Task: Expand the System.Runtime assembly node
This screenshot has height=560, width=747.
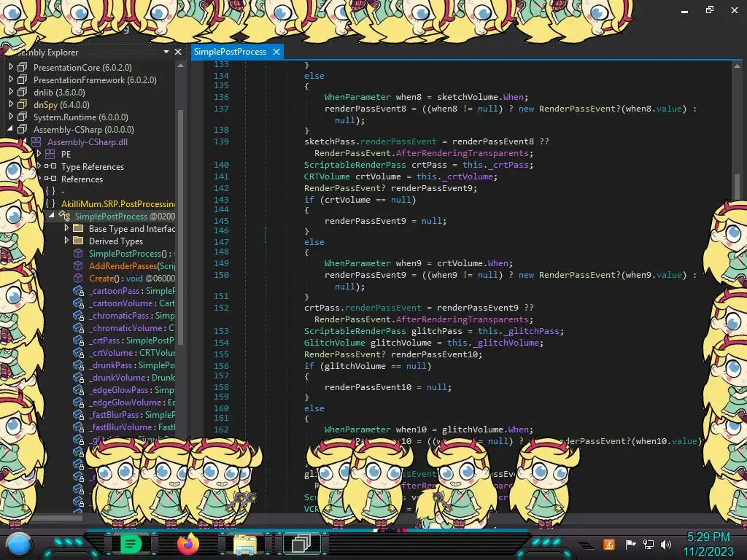Action: 11,117
